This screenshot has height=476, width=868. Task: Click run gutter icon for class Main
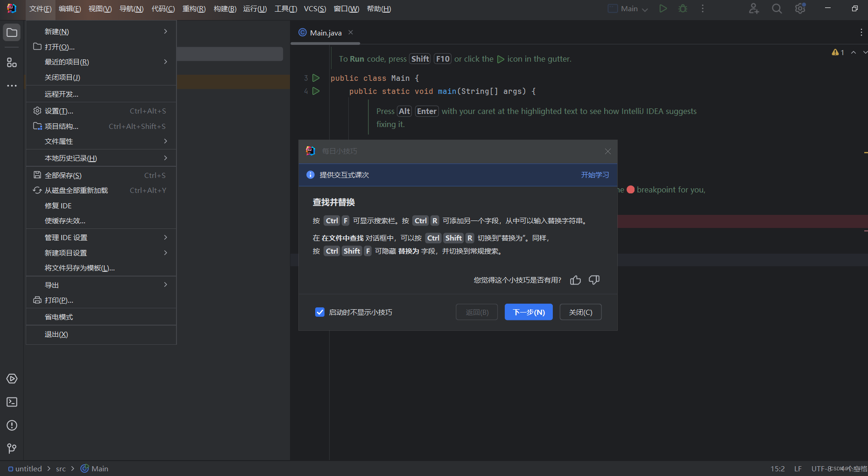(x=316, y=78)
